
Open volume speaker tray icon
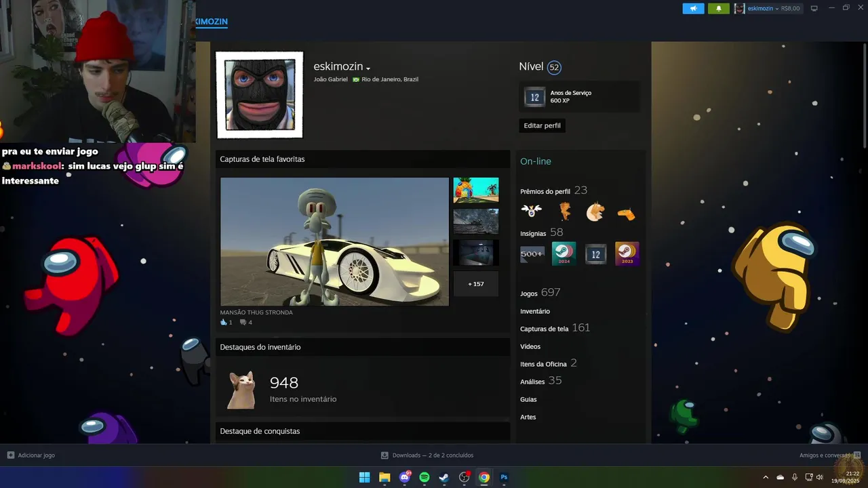(x=820, y=477)
